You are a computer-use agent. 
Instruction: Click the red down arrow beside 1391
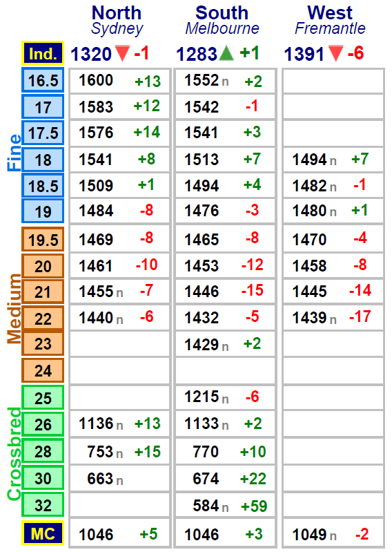click(335, 53)
